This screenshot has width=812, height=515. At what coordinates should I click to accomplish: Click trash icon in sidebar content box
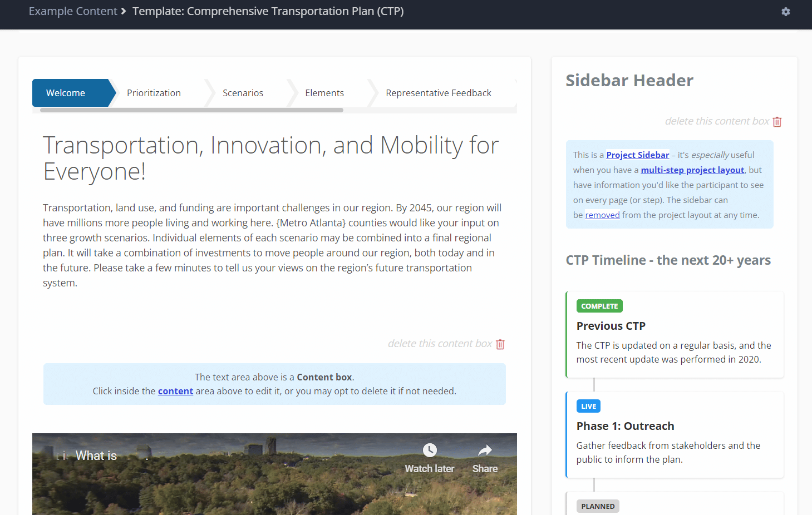[777, 122]
